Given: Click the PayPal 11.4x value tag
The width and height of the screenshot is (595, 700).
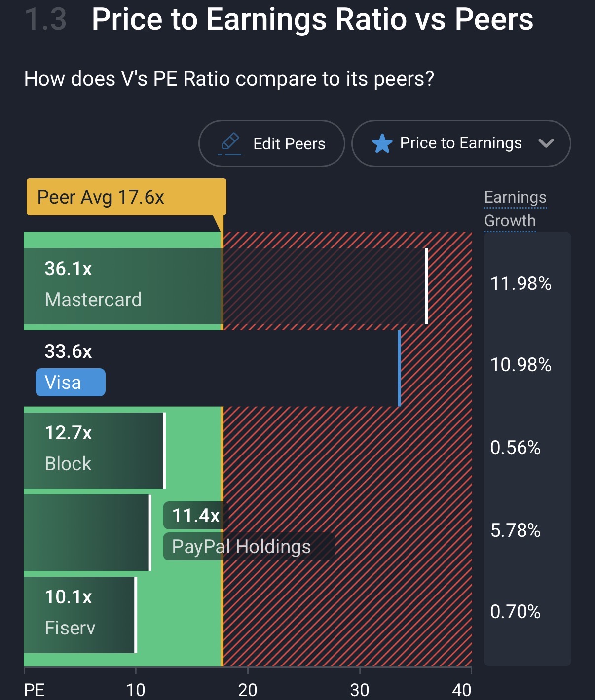Looking at the screenshot, I should tap(195, 516).
